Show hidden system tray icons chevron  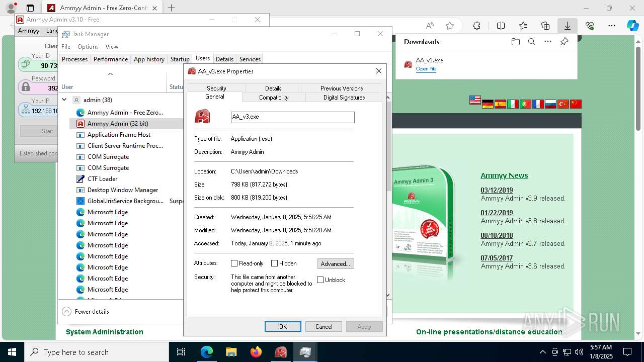tap(542, 352)
